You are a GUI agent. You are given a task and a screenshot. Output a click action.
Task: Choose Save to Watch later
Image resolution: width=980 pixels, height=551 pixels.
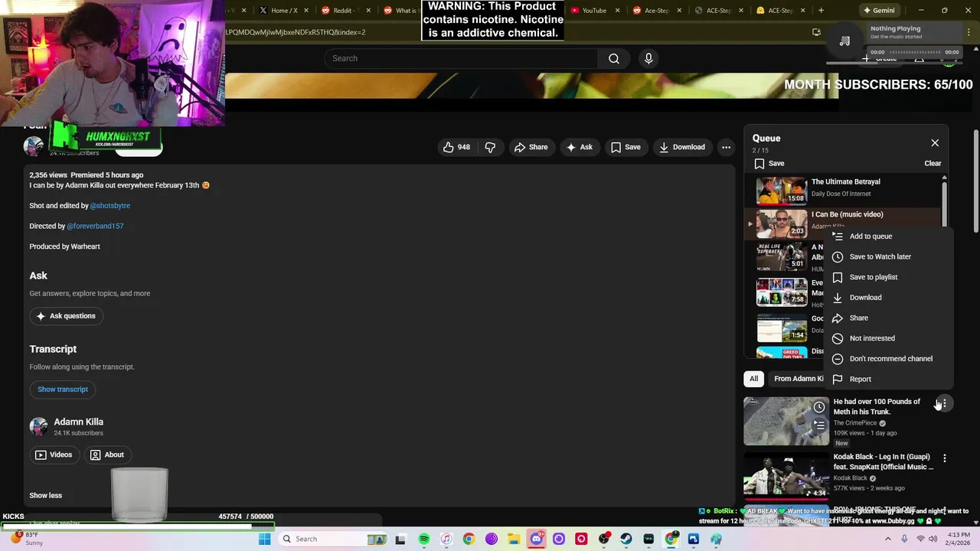click(889, 256)
